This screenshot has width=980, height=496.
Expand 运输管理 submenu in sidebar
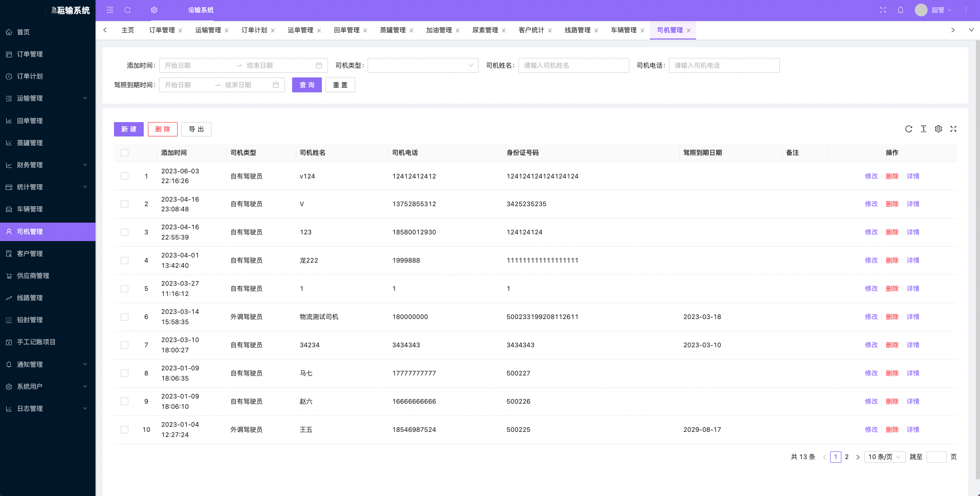(48, 98)
